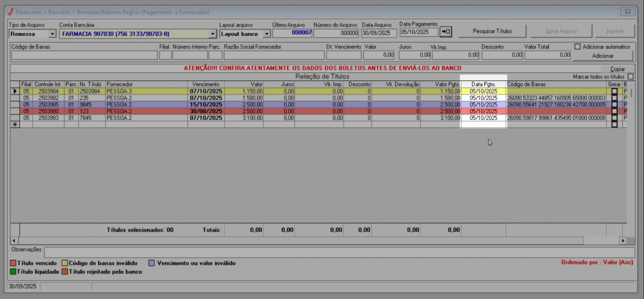Open the Tipo de Arquivo dropdown
Viewport: 644px width, 299px height.
pyautogui.click(x=52, y=34)
